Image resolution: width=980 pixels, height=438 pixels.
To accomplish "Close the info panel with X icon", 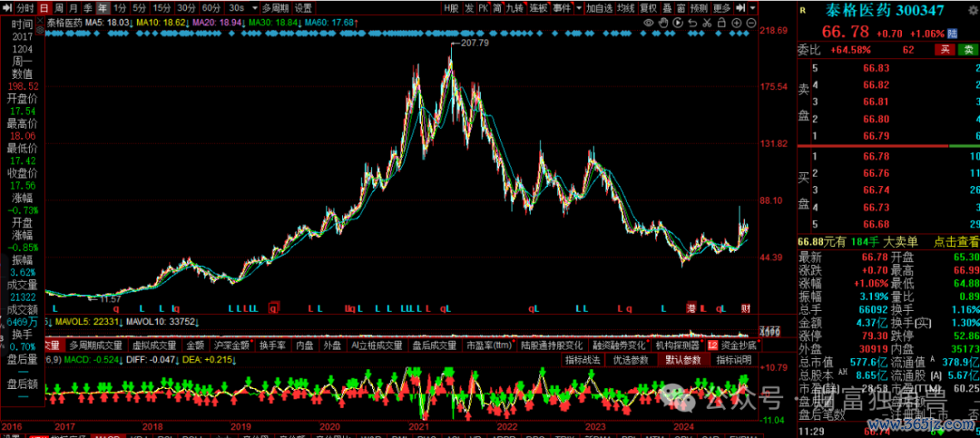I will [40, 21].
